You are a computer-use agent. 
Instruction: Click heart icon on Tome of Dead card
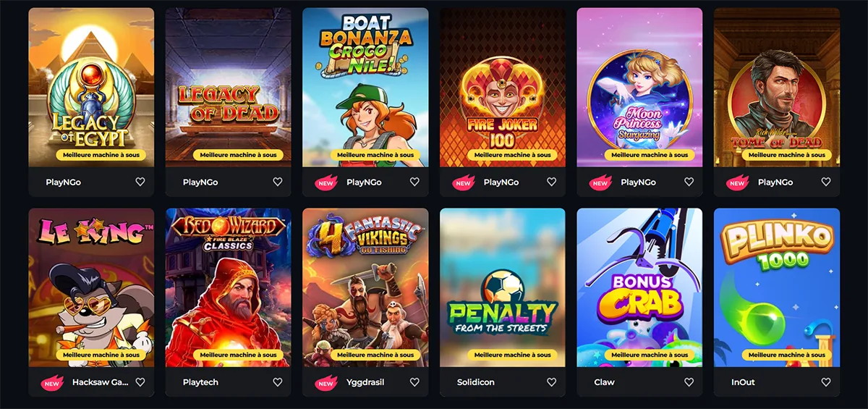(x=826, y=182)
